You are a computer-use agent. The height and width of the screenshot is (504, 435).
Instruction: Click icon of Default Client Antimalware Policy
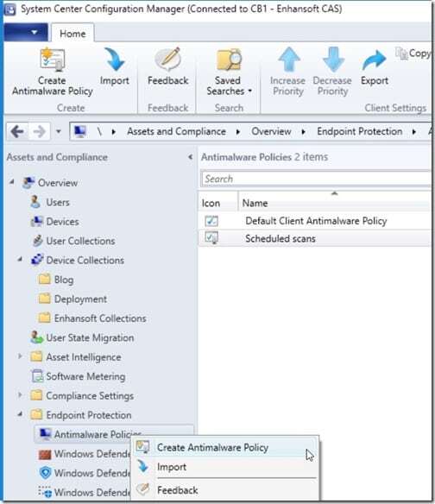(x=211, y=221)
